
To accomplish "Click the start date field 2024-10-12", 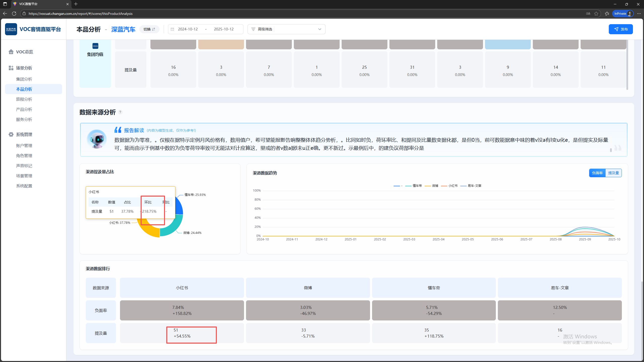I will pos(188,29).
